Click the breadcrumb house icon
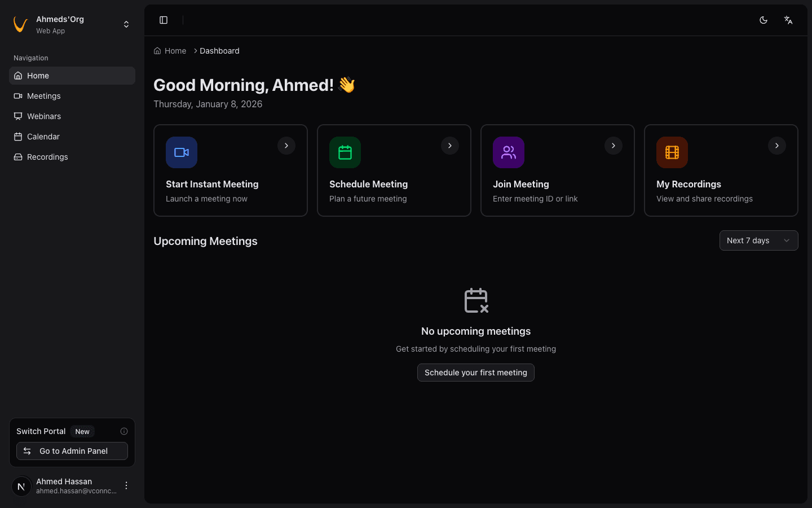 (157, 51)
